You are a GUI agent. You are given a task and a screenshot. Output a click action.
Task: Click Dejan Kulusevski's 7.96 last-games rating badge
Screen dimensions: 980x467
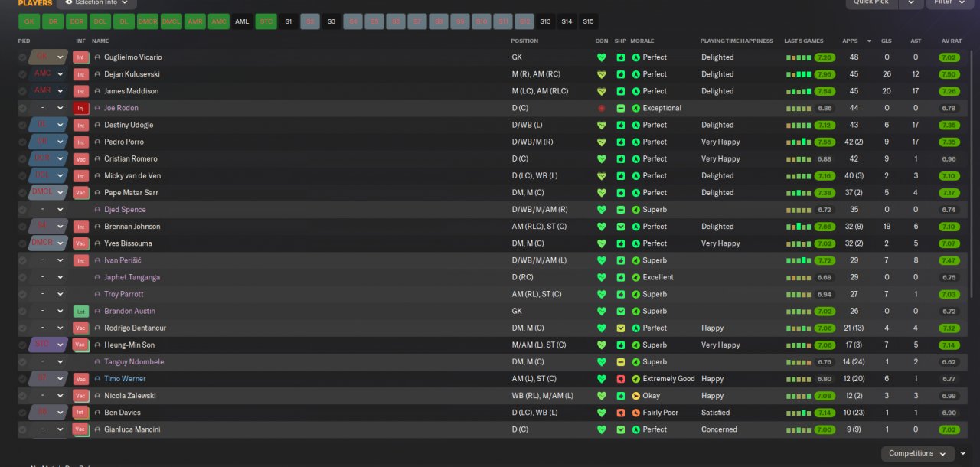(825, 74)
